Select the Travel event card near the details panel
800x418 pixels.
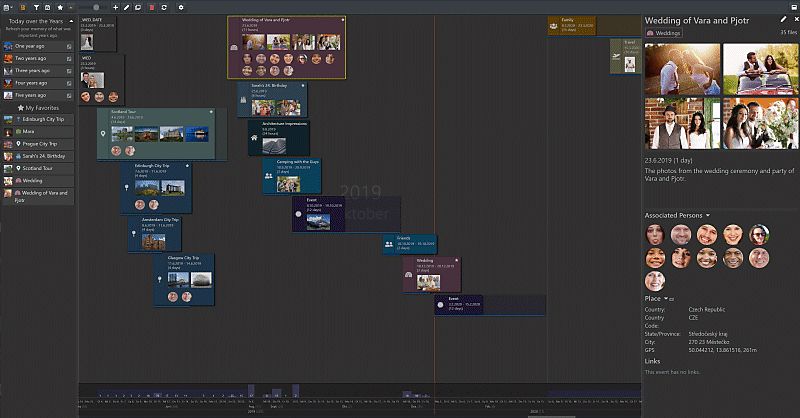click(626, 56)
